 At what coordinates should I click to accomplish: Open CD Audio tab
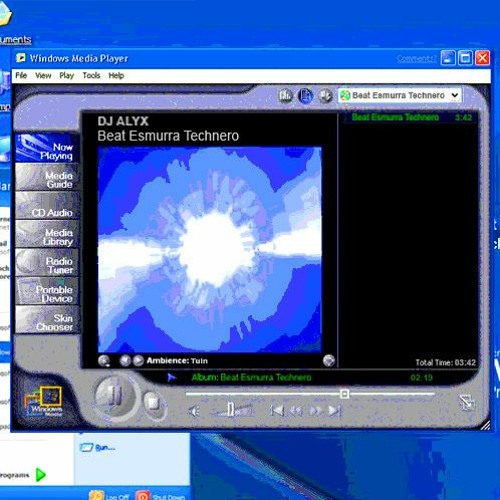click(47, 205)
